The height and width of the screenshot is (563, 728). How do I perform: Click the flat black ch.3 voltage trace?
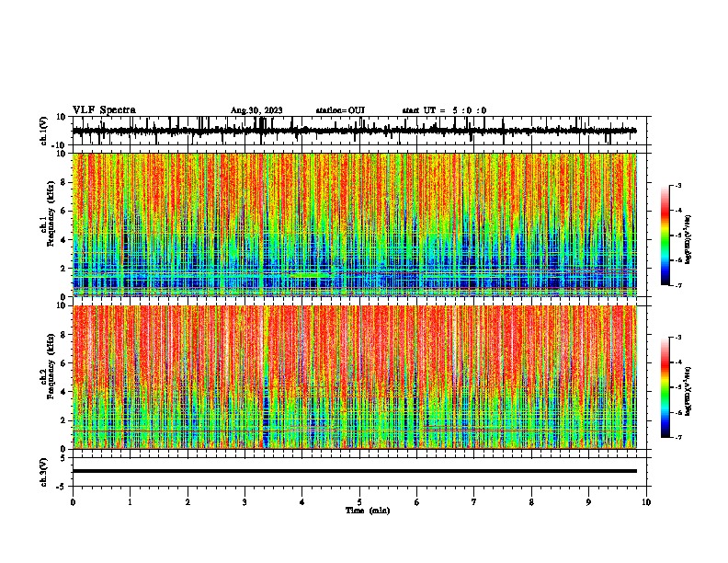point(355,471)
